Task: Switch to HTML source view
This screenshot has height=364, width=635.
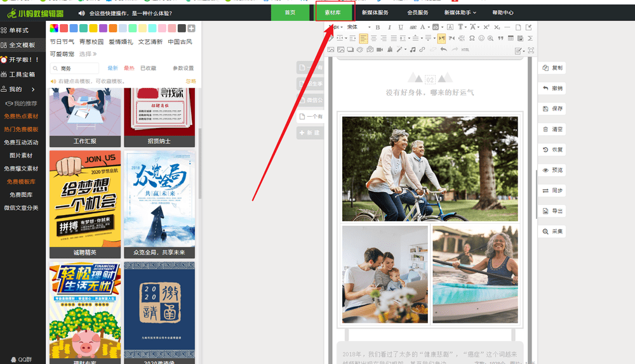Action: point(465,49)
